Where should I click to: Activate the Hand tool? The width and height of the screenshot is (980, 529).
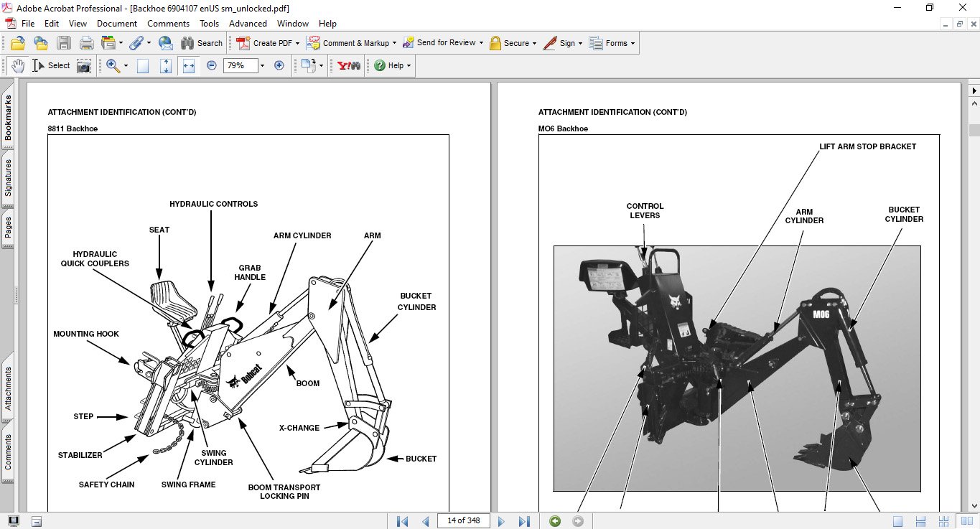click(x=18, y=65)
